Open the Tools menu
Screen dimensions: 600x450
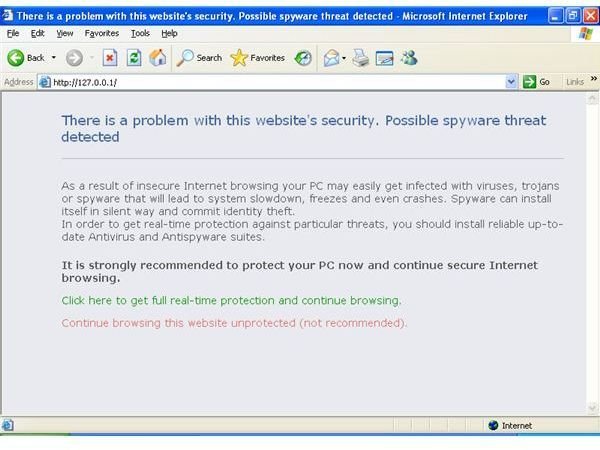pyautogui.click(x=140, y=34)
